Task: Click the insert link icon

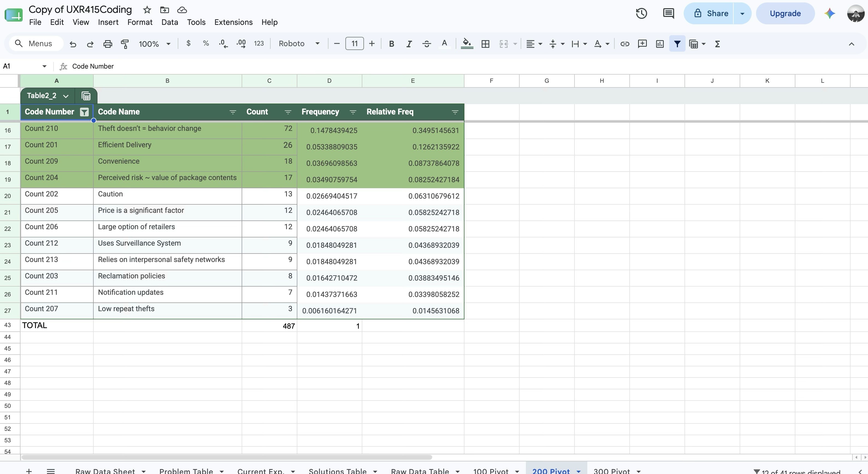Action: click(x=624, y=44)
